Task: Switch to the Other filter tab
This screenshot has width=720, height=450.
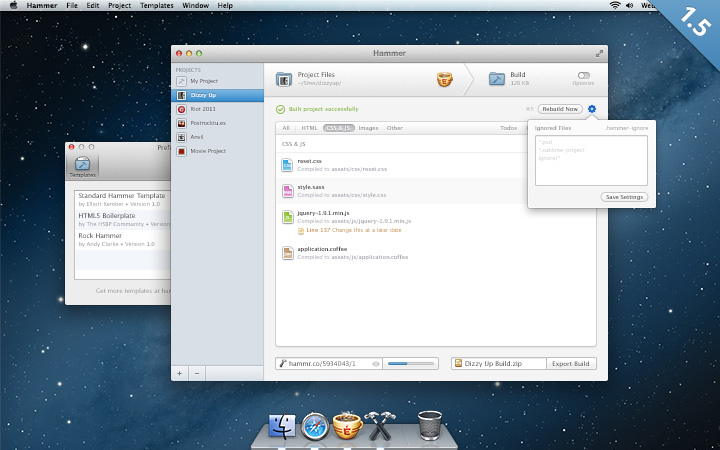Action: coord(394,128)
